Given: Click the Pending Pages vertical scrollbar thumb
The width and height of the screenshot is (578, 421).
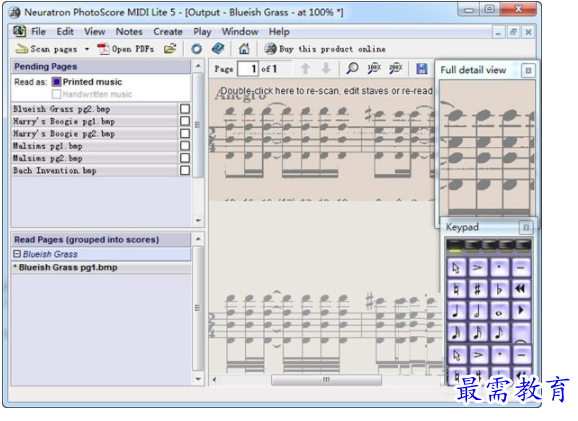Looking at the screenshot, I should [198, 125].
